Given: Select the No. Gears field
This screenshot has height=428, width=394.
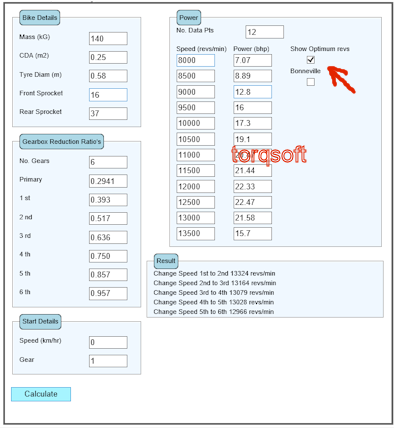Looking at the screenshot, I should (108, 162).
